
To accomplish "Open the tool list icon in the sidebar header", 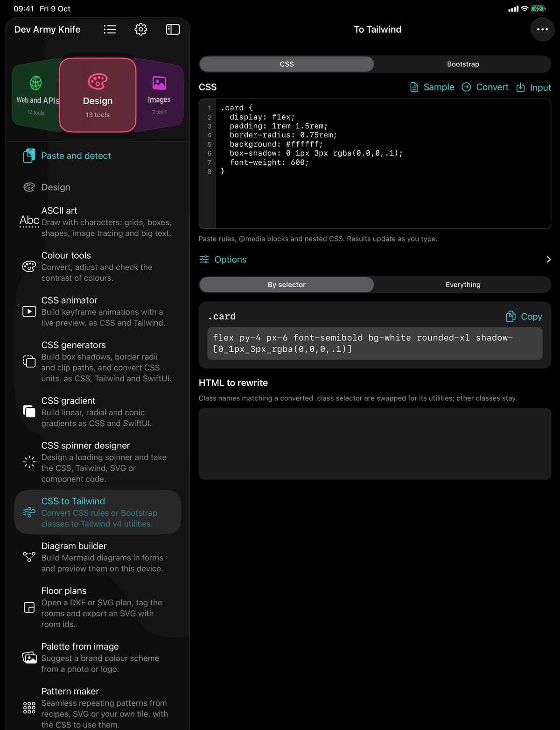I will pos(110,29).
